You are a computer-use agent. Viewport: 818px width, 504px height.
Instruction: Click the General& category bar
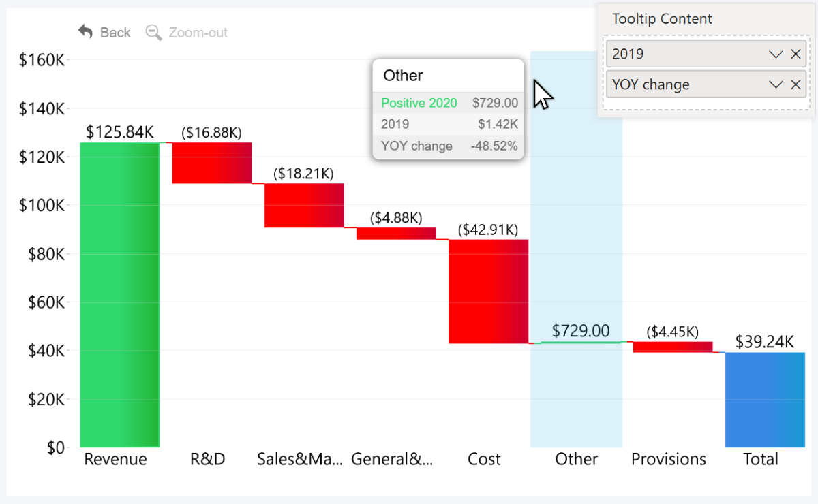click(x=395, y=234)
